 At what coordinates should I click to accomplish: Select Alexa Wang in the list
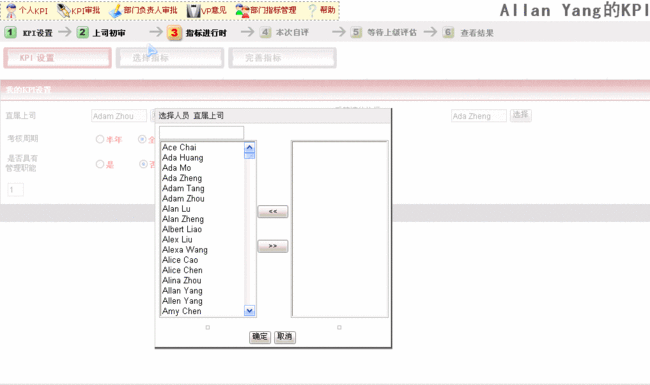click(x=185, y=249)
